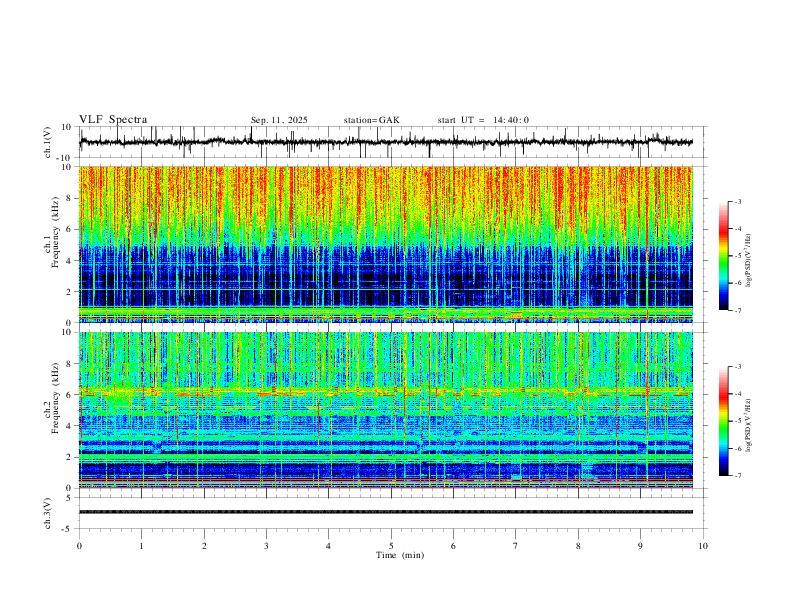792x612 pixels.
Task: Click the date 'Sep. 11, 2025'
Action: (x=279, y=120)
